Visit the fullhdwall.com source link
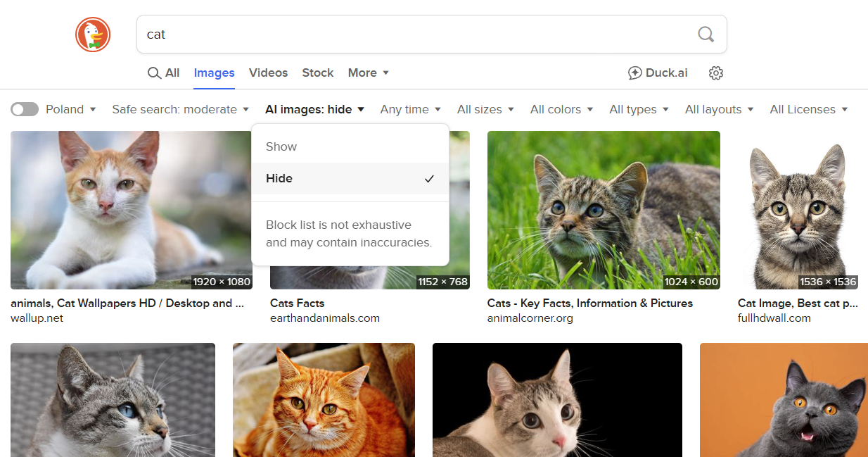 click(774, 318)
